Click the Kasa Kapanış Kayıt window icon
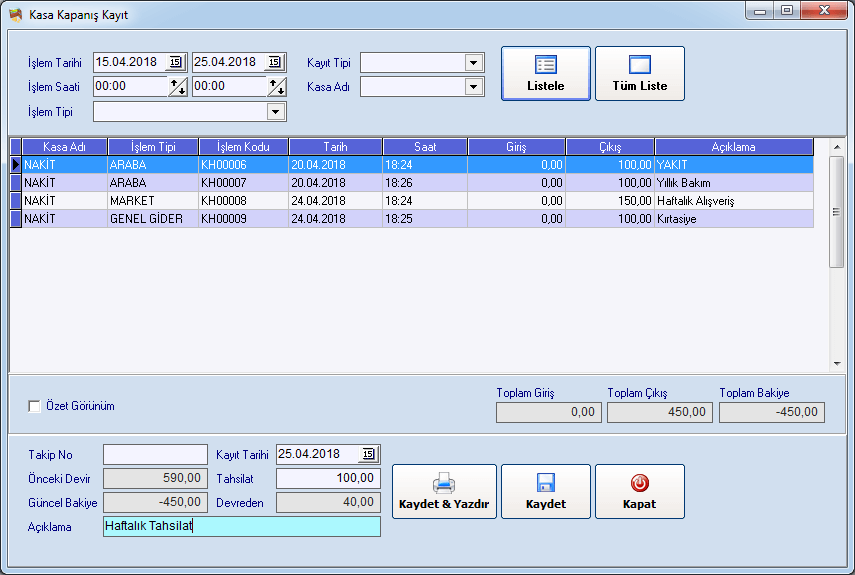Image resolution: width=855 pixels, height=575 pixels. pyautogui.click(x=16, y=15)
